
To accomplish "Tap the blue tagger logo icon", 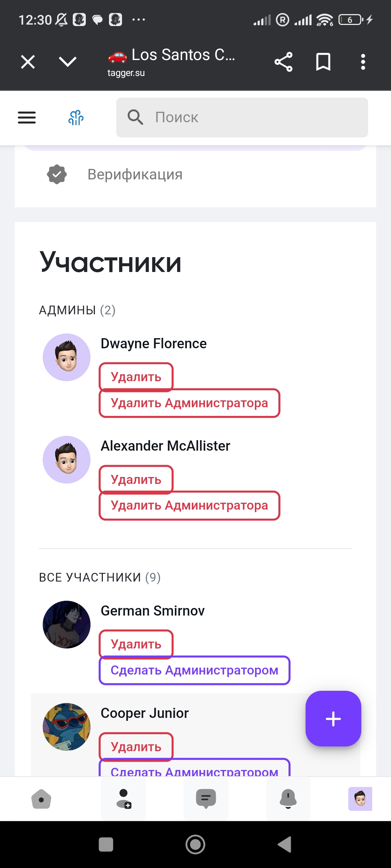I will pyautogui.click(x=76, y=118).
